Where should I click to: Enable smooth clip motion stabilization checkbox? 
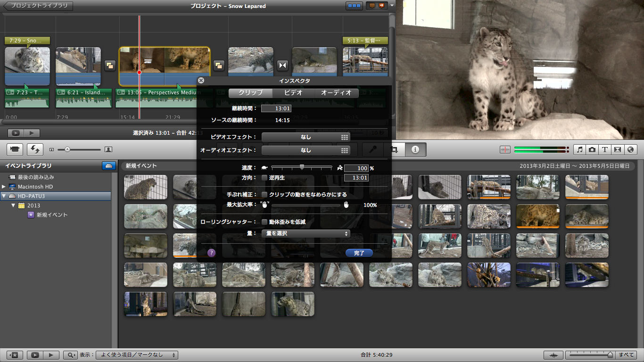[x=264, y=194]
